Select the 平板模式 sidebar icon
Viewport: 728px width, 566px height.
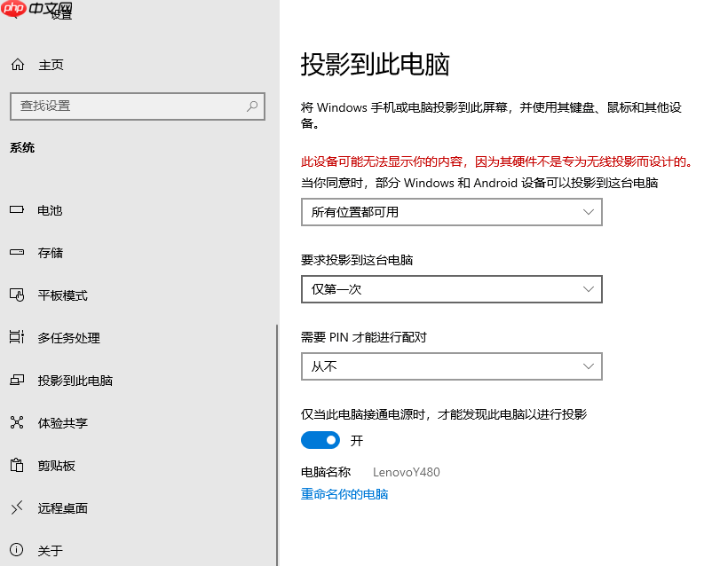[x=18, y=295]
